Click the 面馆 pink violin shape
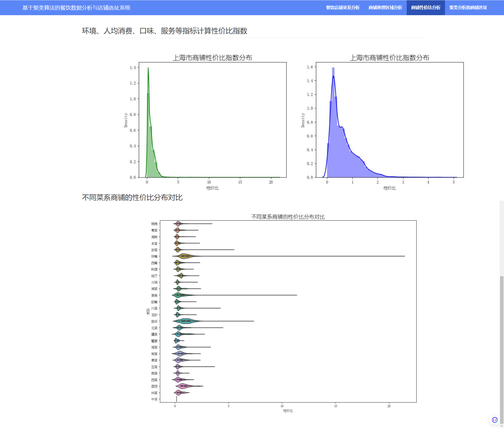Screen dimensions: 504x428 [x=184, y=386]
